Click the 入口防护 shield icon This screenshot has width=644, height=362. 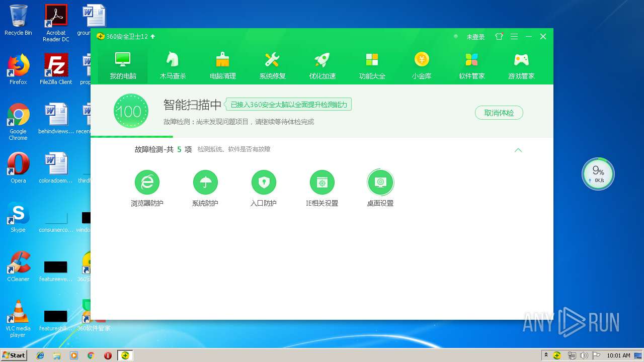[264, 182]
